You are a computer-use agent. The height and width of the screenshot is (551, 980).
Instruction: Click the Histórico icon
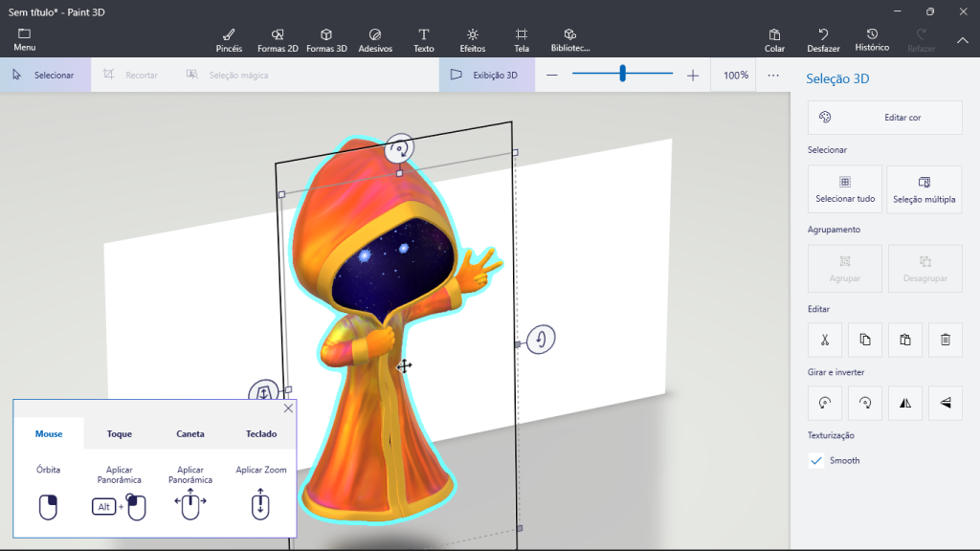[871, 38]
